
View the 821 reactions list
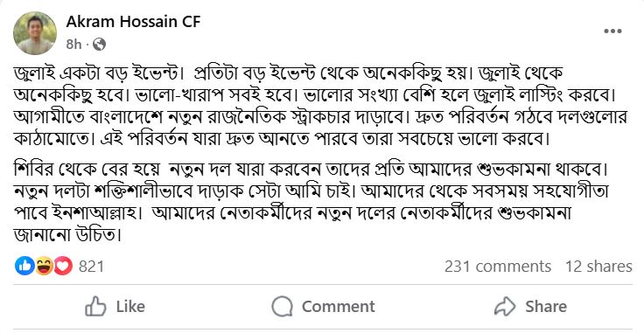(x=91, y=267)
